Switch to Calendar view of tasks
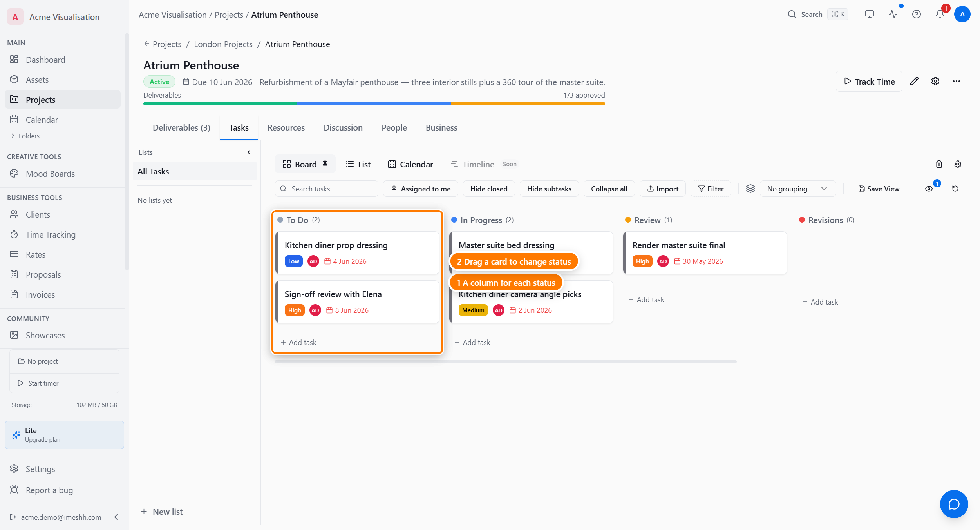The height and width of the screenshot is (530, 980). (410, 164)
